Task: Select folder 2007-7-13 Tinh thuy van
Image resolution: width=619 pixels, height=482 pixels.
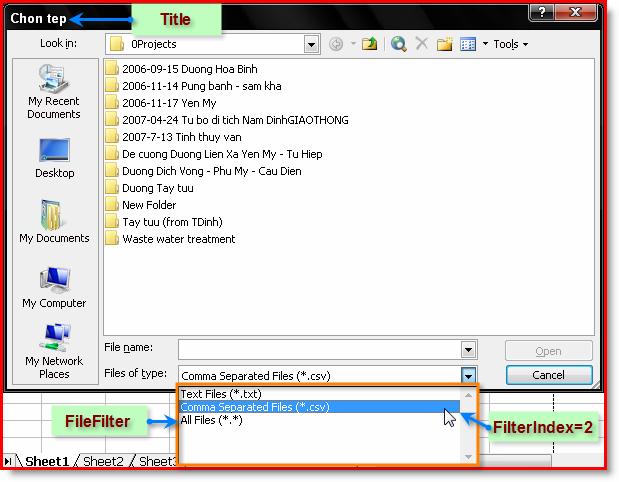Action: (173, 137)
